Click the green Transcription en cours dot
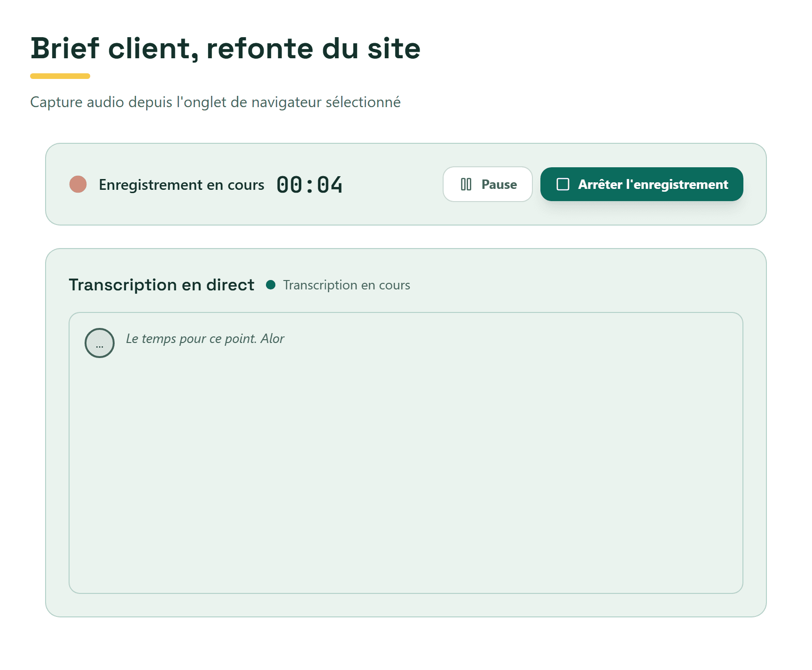Screen dimensions: 812x670 271,285
